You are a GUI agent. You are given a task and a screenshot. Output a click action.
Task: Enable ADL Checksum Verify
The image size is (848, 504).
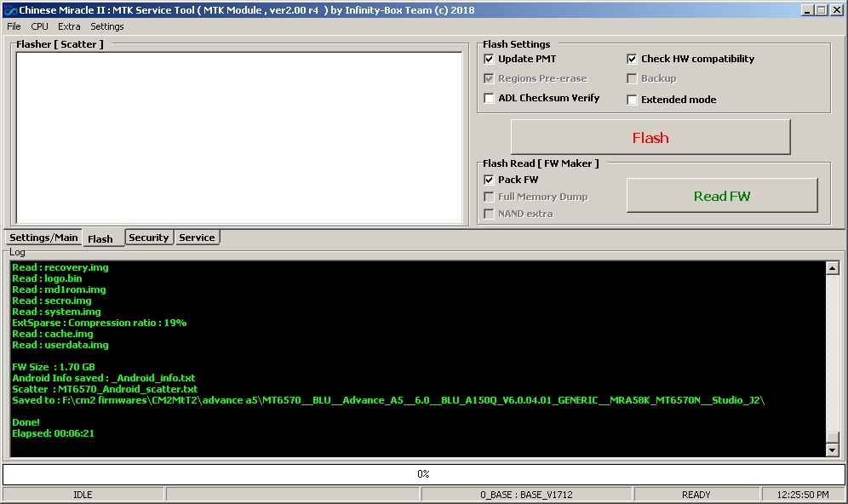(x=489, y=98)
